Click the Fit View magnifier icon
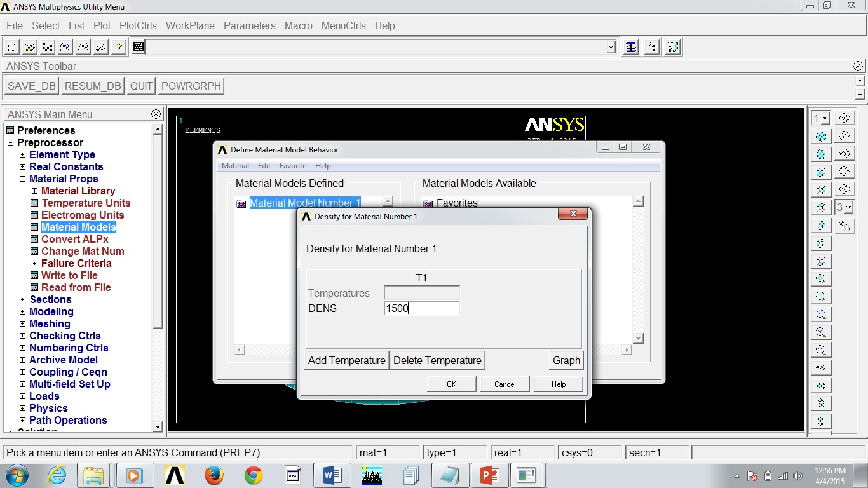 821,278
